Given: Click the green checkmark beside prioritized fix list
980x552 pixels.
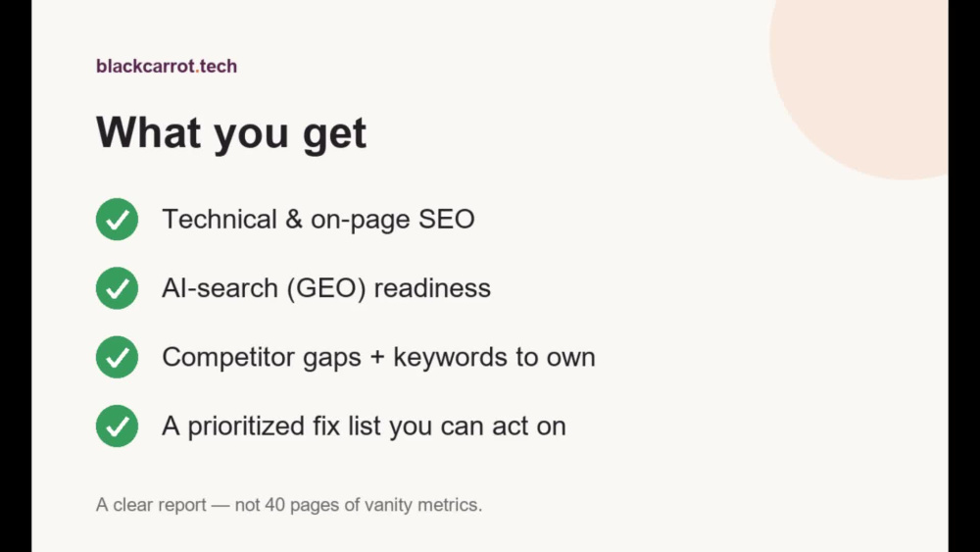Looking at the screenshot, I should pos(117,426).
